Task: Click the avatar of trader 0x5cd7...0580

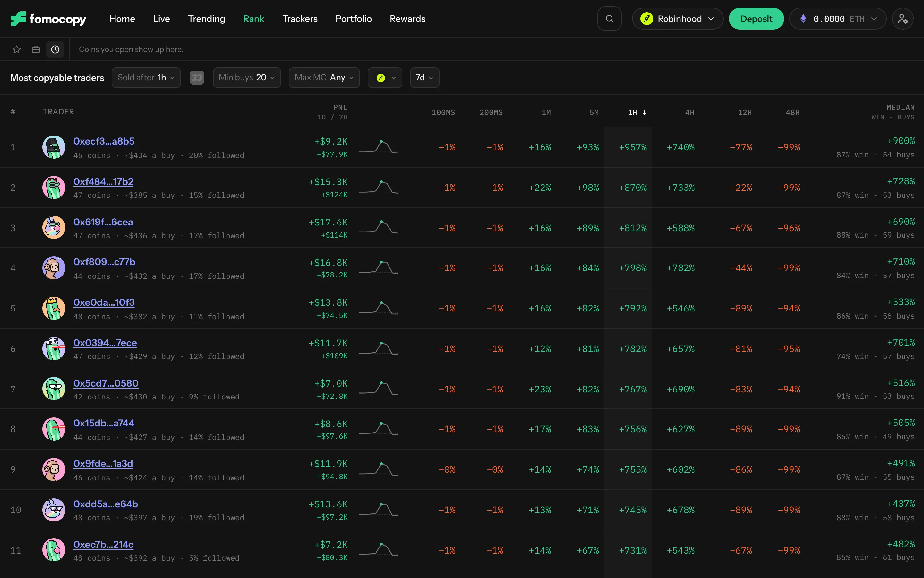Action: [54, 389]
